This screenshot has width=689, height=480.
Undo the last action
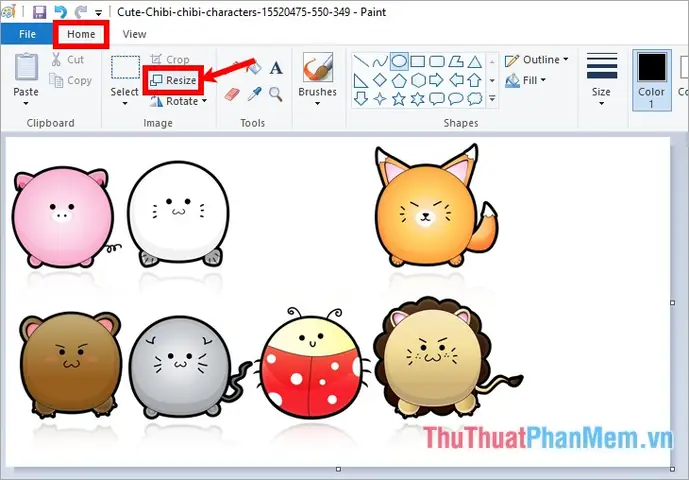point(61,11)
